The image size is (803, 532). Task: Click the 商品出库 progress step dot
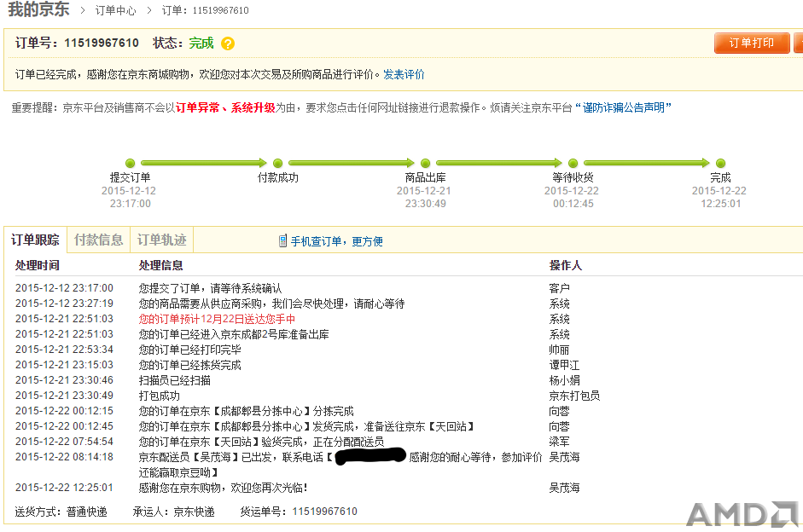click(425, 163)
